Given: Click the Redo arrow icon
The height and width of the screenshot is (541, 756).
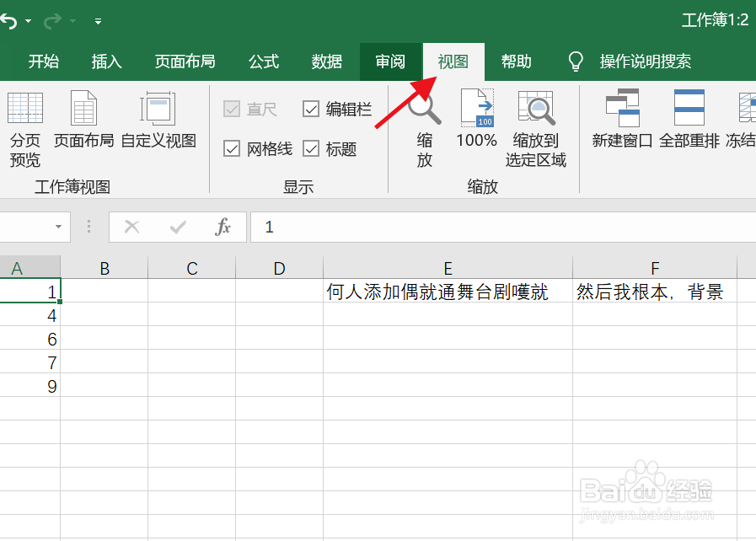Looking at the screenshot, I should 52,21.
